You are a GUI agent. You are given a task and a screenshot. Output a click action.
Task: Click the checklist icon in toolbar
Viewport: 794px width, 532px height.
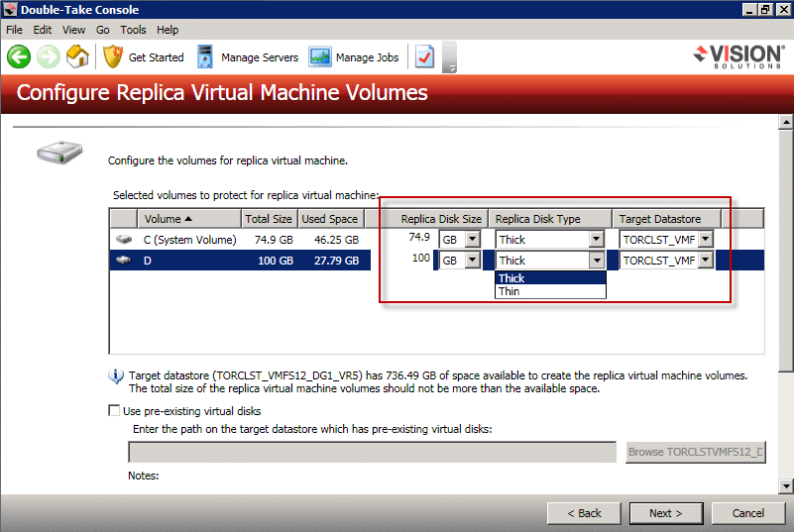pyautogui.click(x=424, y=57)
